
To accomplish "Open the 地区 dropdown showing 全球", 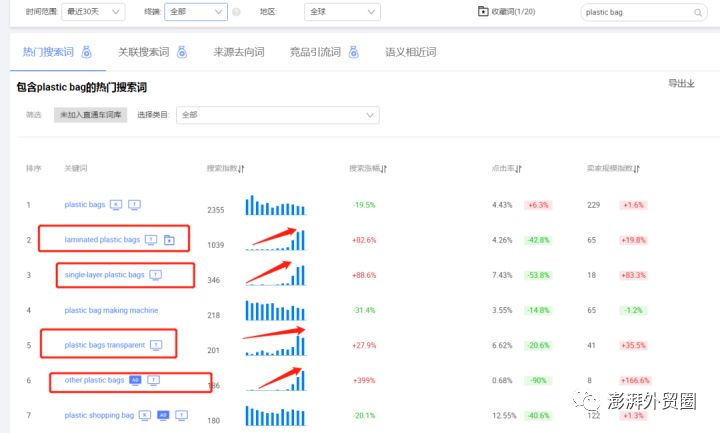I will pyautogui.click(x=342, y=12).
